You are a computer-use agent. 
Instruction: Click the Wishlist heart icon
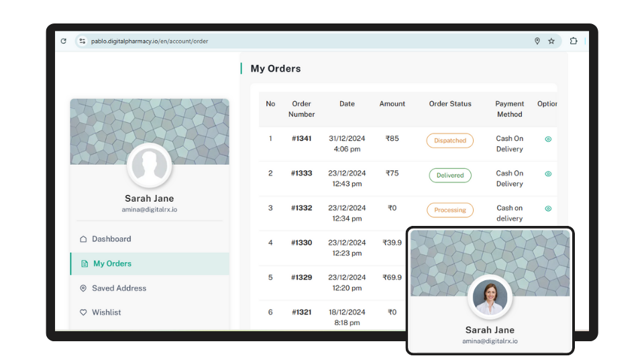coord(83,312)
